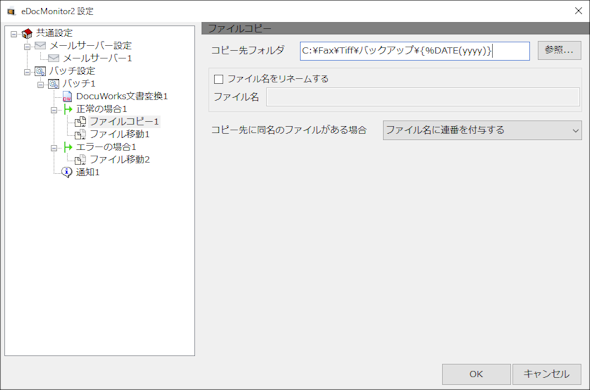Viewport: 590px width, 390px height.
Task: Select the ファイルコピー1 tree item
Action: (124, 122)
